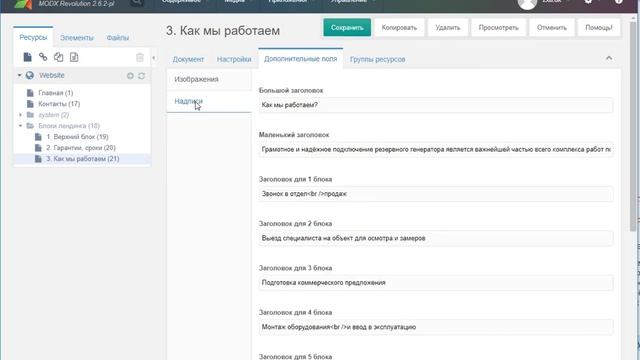This screenshot has height=360, width=640.
Task: Open the Настройки tab
Action: [234, 59]
